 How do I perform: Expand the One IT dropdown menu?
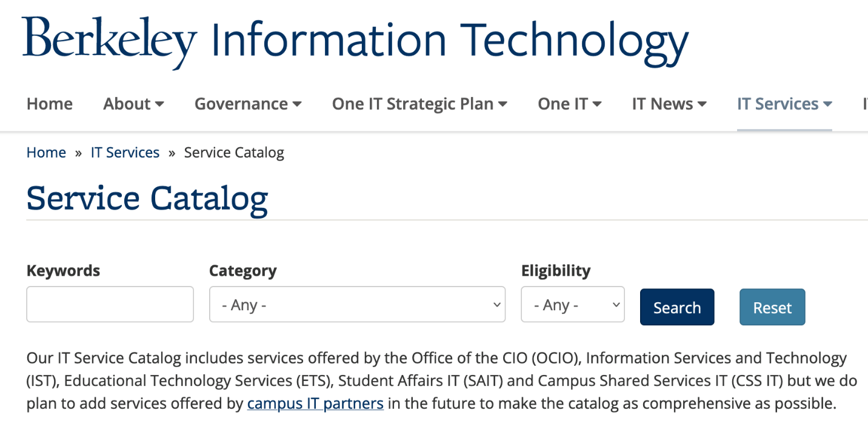tap(569, 104)
